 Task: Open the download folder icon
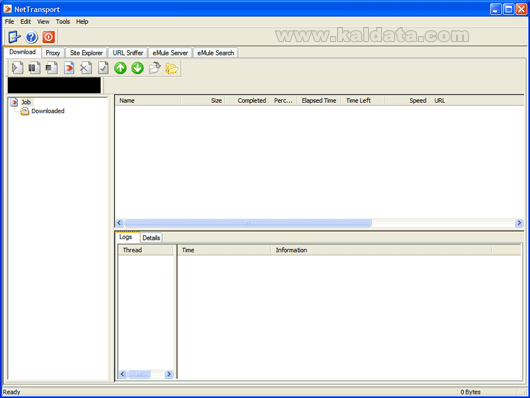pyautogui.click(x=172, y=68)
